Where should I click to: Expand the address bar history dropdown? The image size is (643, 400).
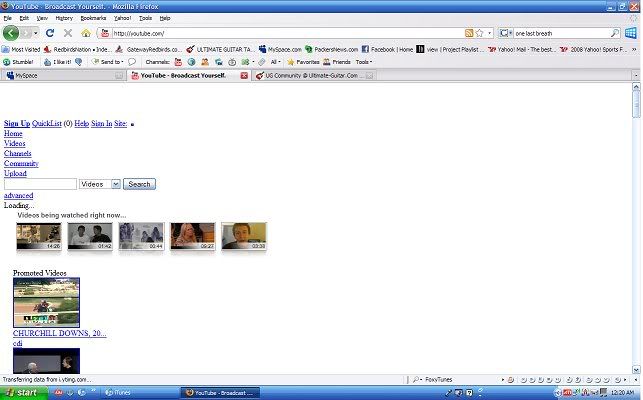pyautogui.click(x=489, y=33)
